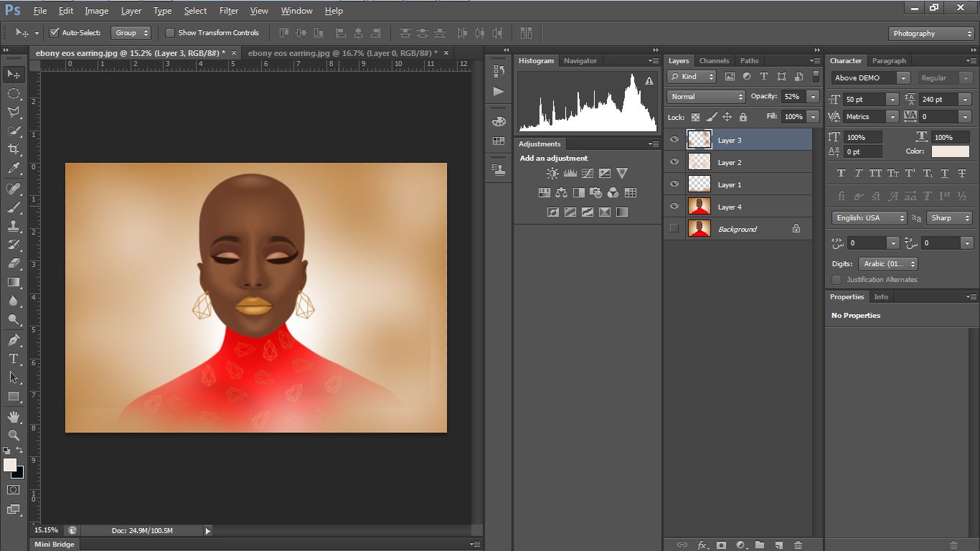Select the Gradient tool
Image resolution: width=980 pixels, height=551 pixels.
pyautogui.click(x=14, y=282)
